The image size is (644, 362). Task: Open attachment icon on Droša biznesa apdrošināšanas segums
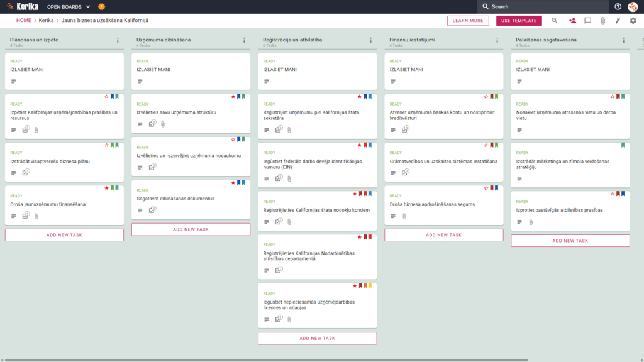pyautogui.click(x=404, y=216)
